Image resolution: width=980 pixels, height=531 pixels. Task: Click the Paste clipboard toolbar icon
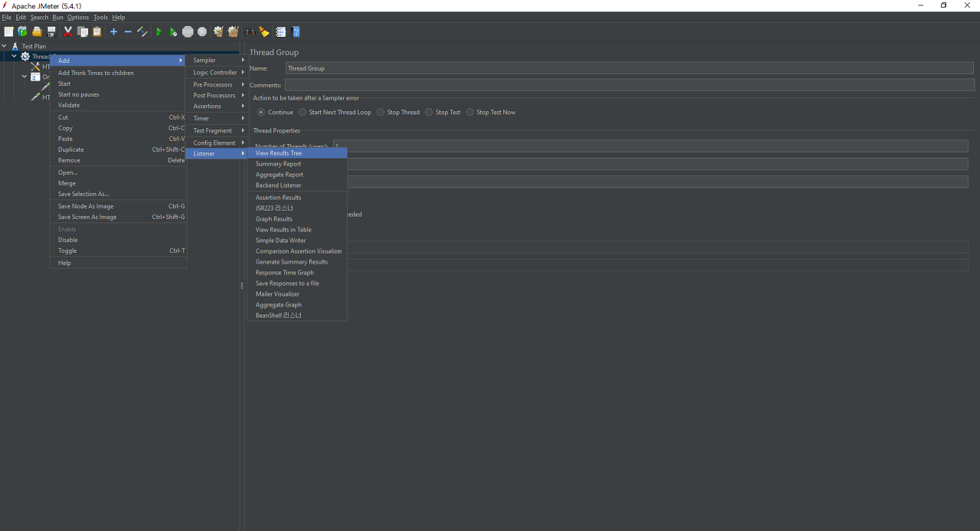[97, 31]
